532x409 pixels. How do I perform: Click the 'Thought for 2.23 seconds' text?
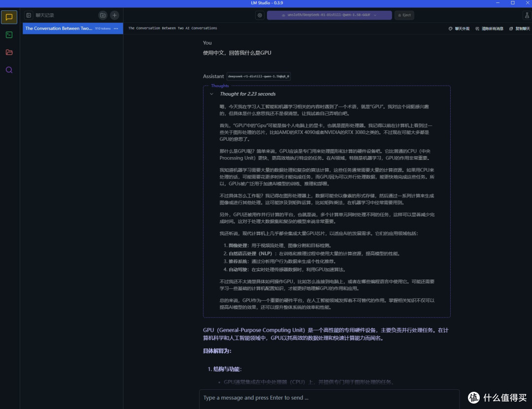click(x=248, y=94)
